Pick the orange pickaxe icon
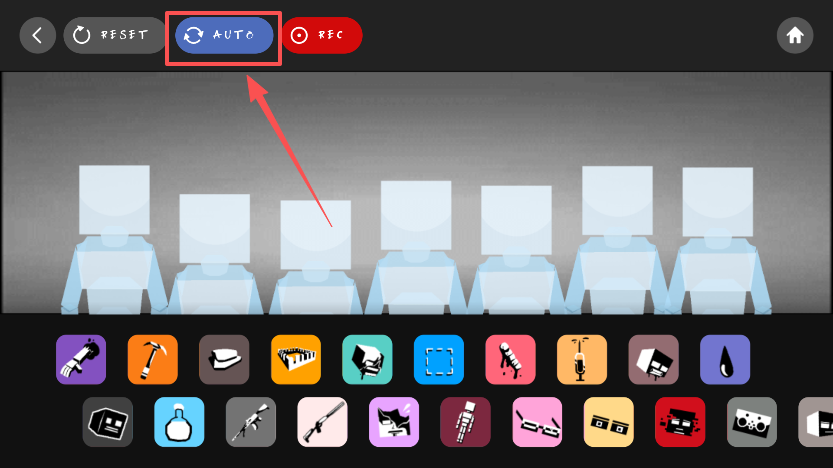Image resolution: width=833 pixels, height=468 pixels. (152, 360)
